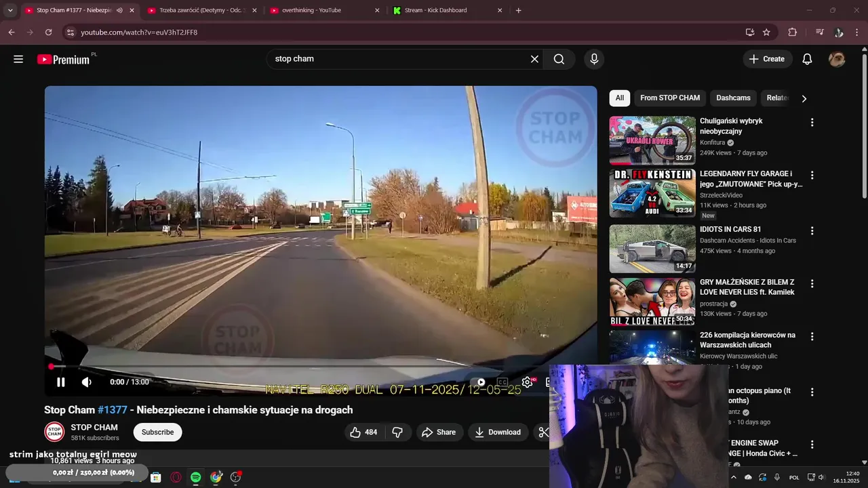Switch to 'Trzeba zawrócić' browser tab
This screenshot has height=488, width=868.
click(x=201, y=10)
